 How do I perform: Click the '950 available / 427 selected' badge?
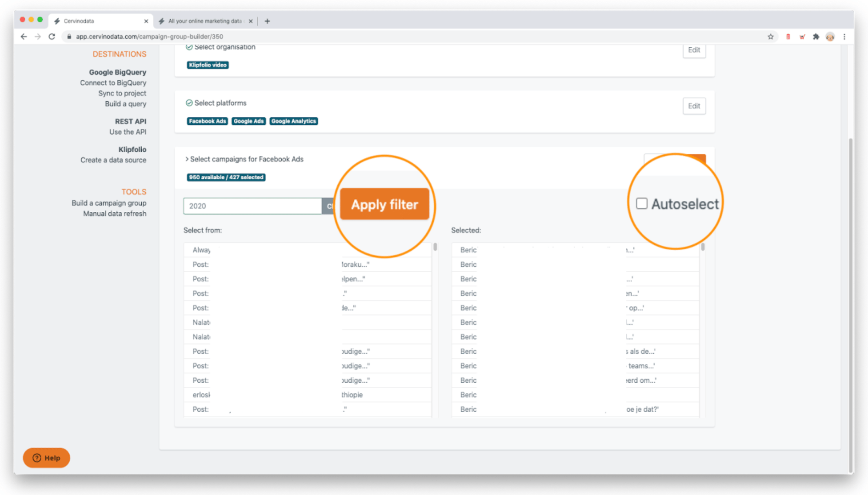click(x=226, y=177)
